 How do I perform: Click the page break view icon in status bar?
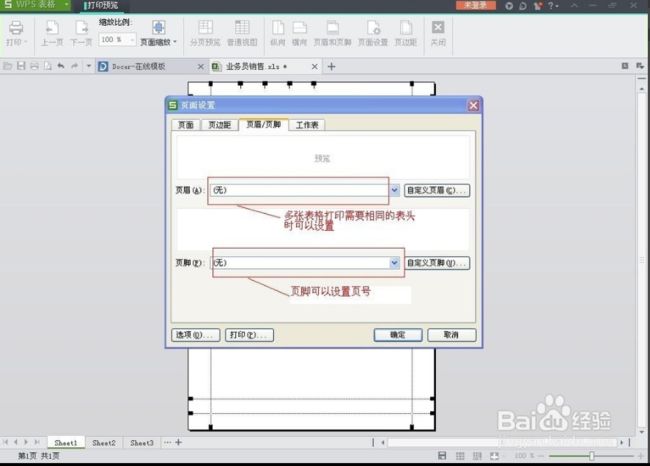[x=477, y=456]
